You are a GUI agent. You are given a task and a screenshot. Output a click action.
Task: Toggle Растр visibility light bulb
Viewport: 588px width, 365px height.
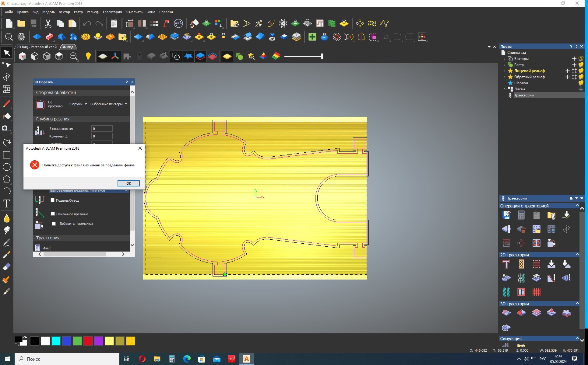coord(581,65)
